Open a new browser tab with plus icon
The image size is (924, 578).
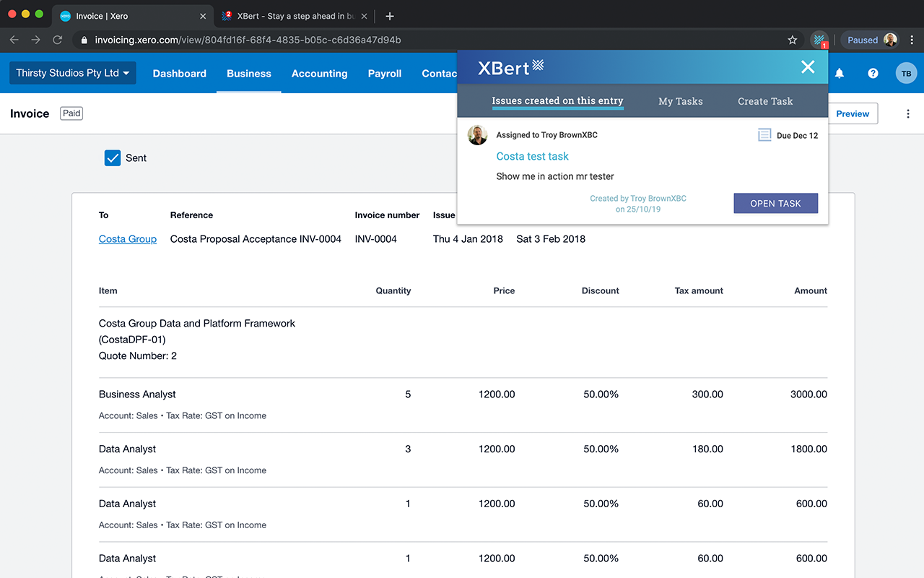(x=390, y=16)
